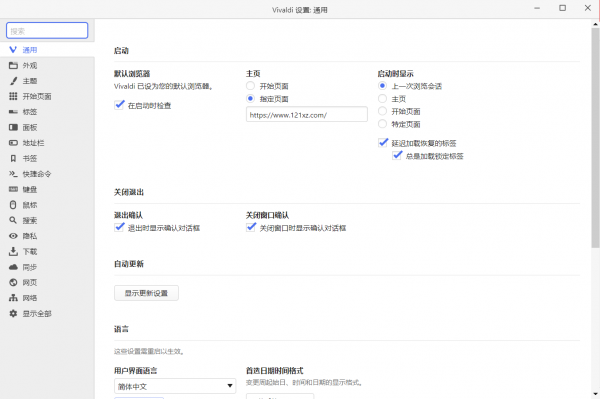Select 开始页面 radio under 启动时显示

382,111
